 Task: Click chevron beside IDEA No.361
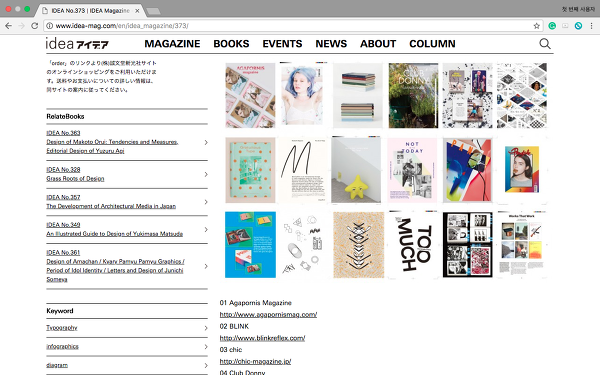pyautogui.click(x=206, y=266)
